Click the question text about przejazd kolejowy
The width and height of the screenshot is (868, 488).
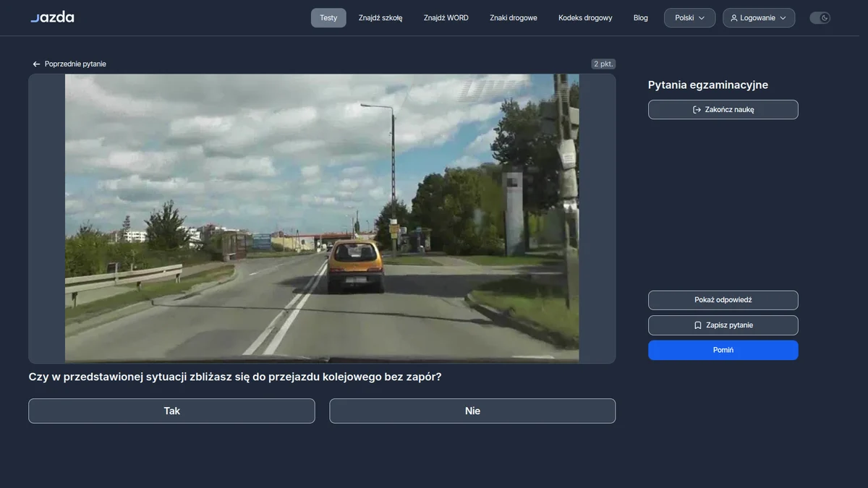coord(235,377)
